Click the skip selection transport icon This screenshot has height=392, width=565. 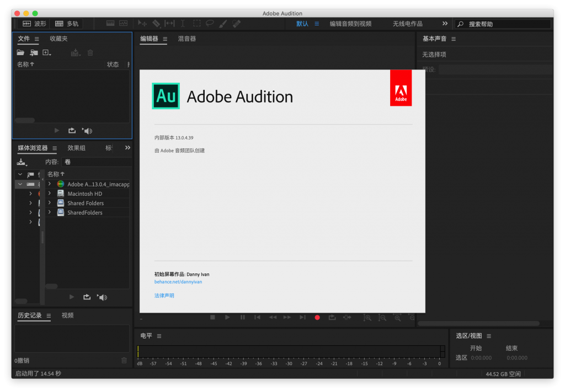point(347,318)
